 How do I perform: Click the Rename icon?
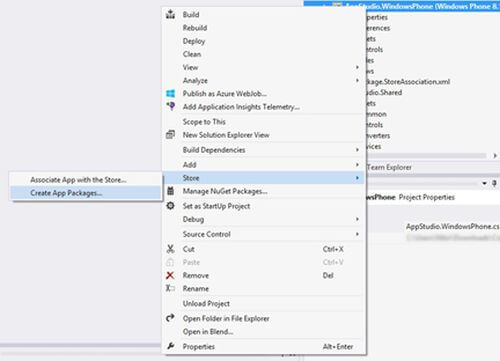170,288
